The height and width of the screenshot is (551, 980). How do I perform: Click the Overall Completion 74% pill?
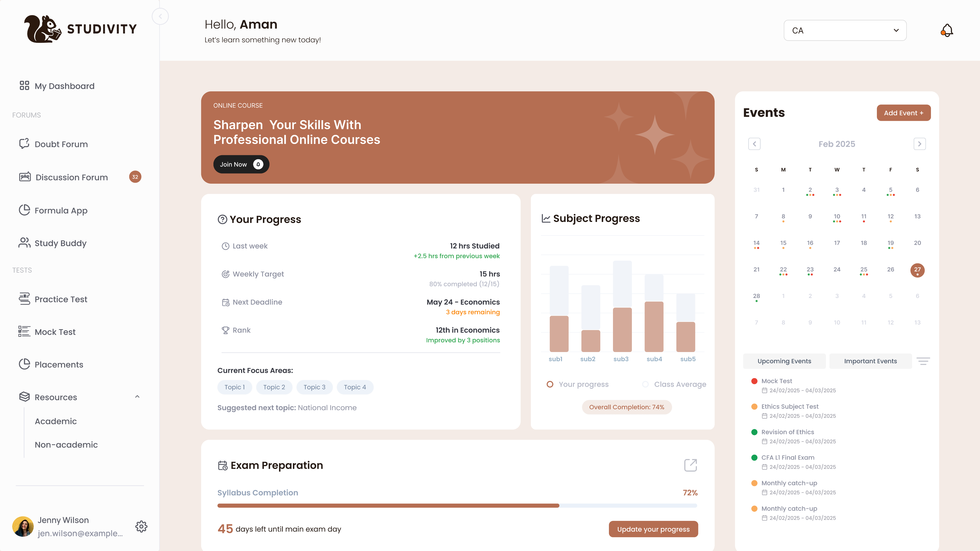pyautogui.click(x=627, y=407)
